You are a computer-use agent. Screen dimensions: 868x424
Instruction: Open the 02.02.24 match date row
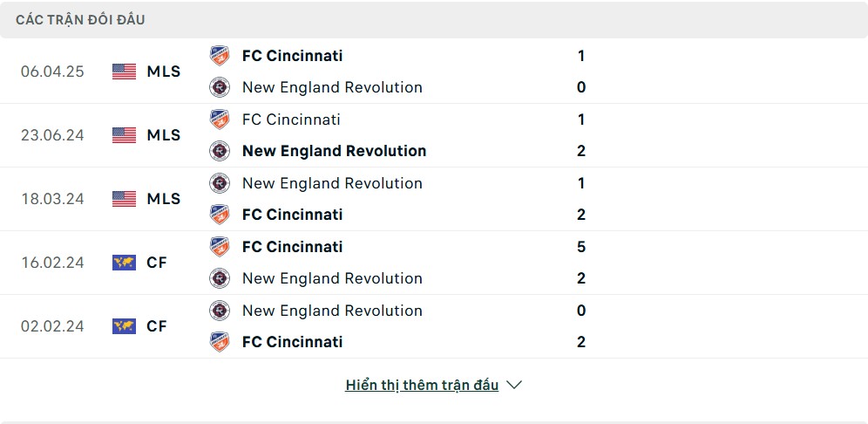(434, 326)
